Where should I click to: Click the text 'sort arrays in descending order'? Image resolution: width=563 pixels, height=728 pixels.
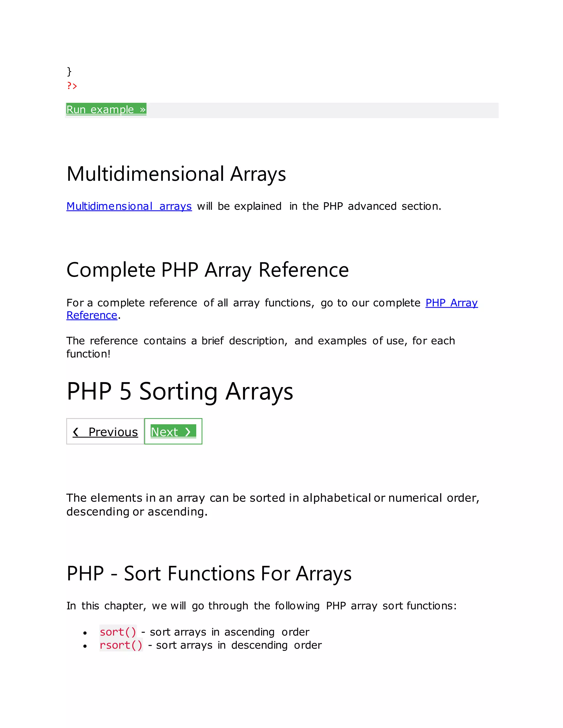point(239,645)
